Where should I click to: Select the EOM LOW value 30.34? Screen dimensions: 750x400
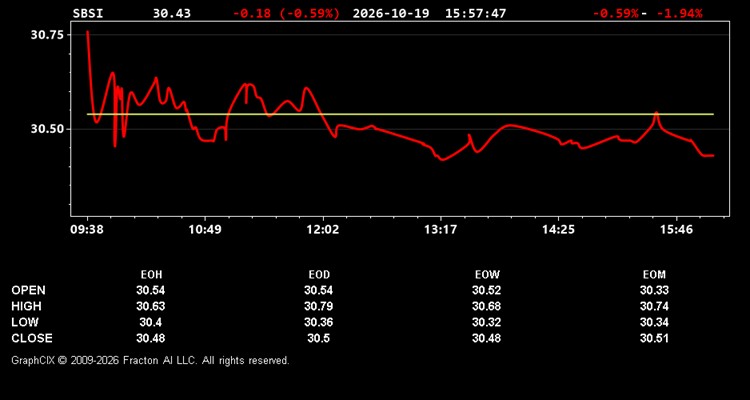tap(654, 322)
